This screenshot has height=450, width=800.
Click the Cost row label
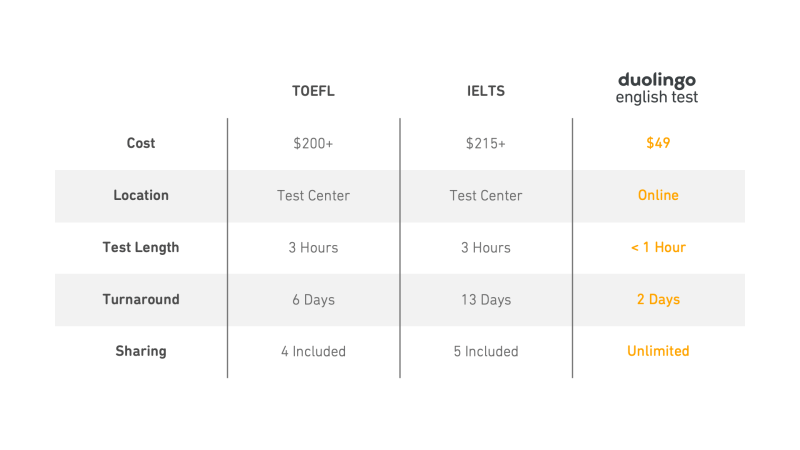point(141,143)
